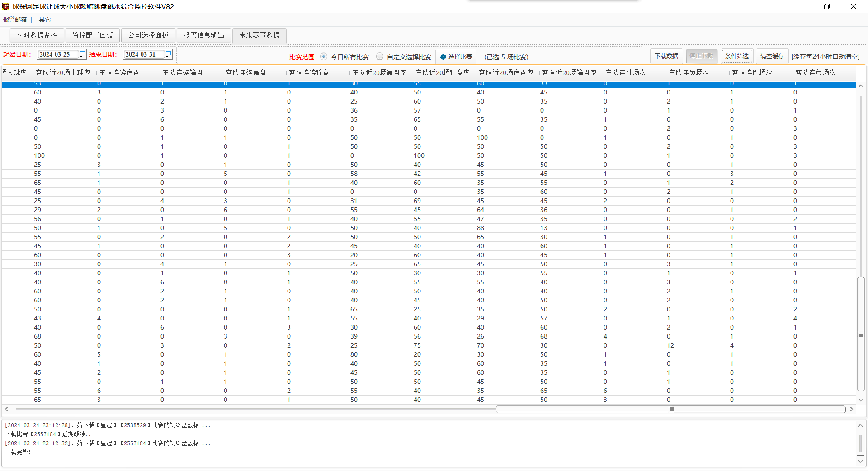Sort by 客队近20场输盘率 column header
Viewport: 868px width, 471px height.
[571, 72]
